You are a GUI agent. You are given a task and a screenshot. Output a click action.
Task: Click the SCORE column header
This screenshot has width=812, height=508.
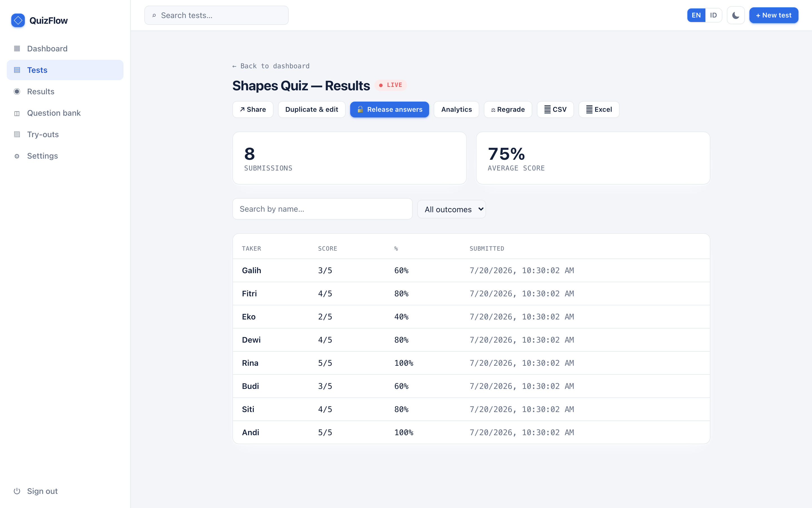tap(328, 249)
